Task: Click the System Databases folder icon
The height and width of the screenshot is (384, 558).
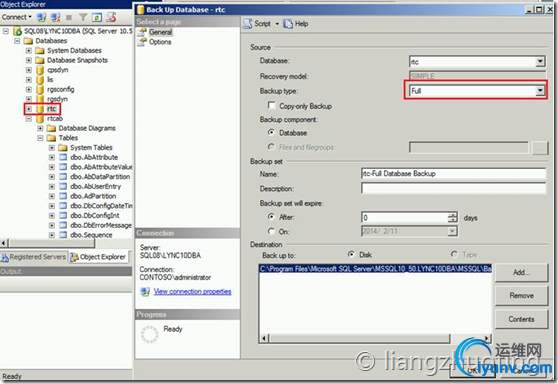Action: point(40,51)
